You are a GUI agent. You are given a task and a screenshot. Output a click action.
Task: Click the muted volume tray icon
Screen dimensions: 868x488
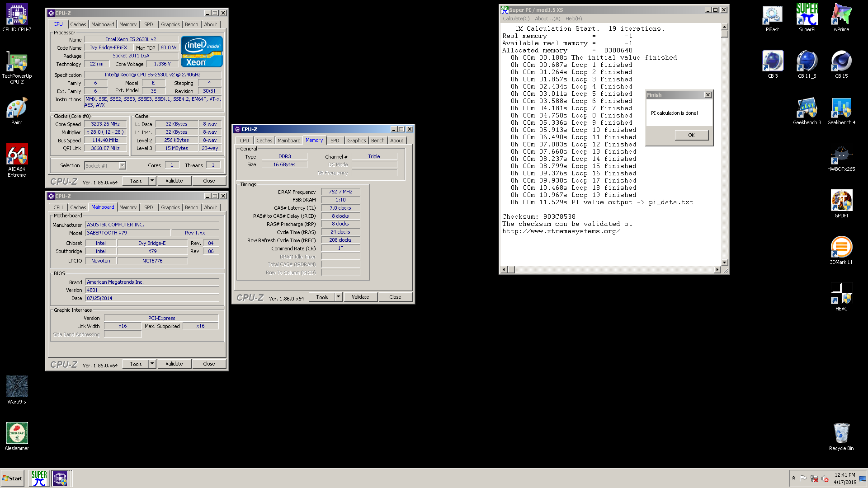point(825,479)
